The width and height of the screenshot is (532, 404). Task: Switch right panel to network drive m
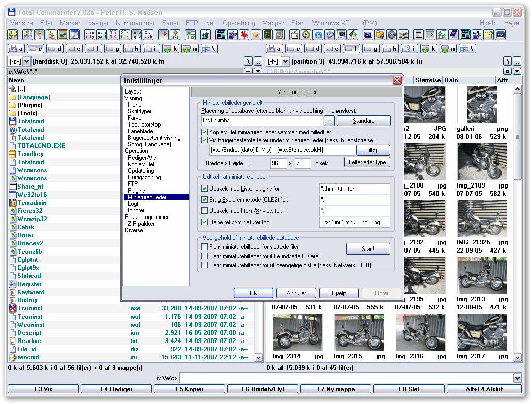[449, 49]
